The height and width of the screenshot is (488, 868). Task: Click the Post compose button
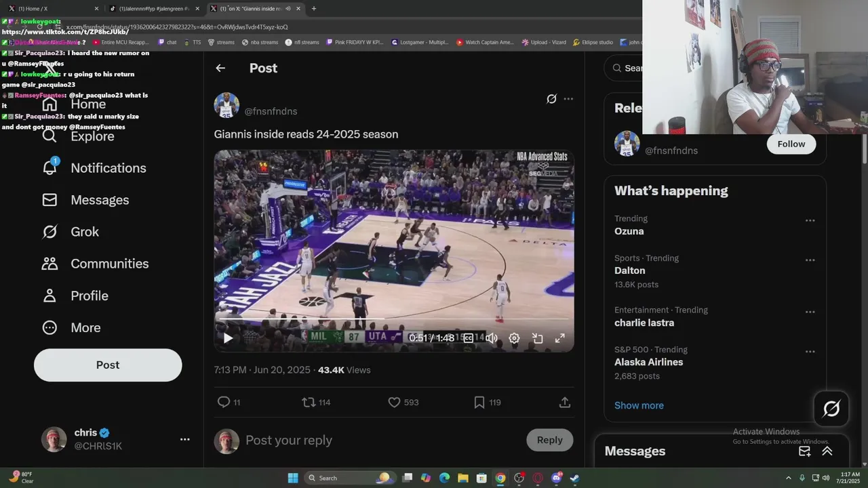click(x=108, y=365)
